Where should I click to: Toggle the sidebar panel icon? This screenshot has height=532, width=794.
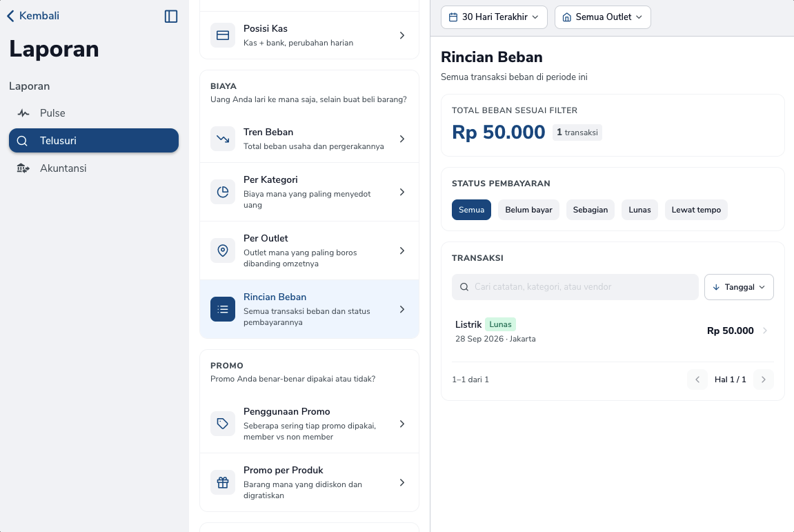click(171, 16)
